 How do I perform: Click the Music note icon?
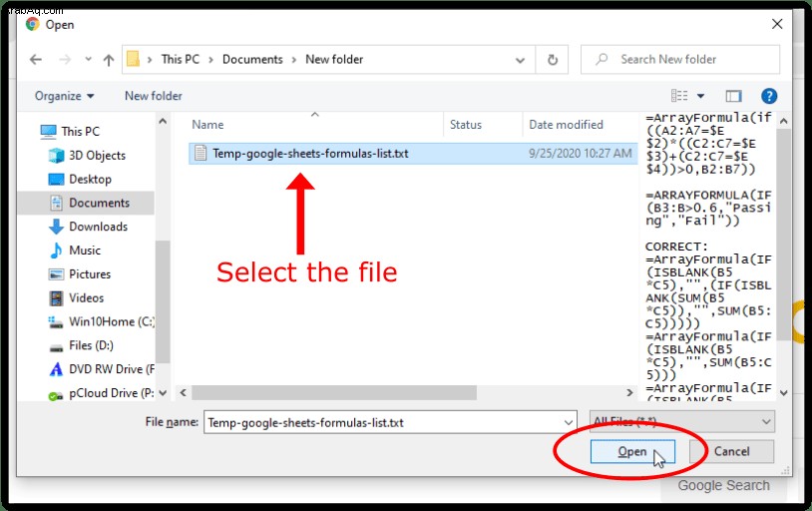coord(56,251)
